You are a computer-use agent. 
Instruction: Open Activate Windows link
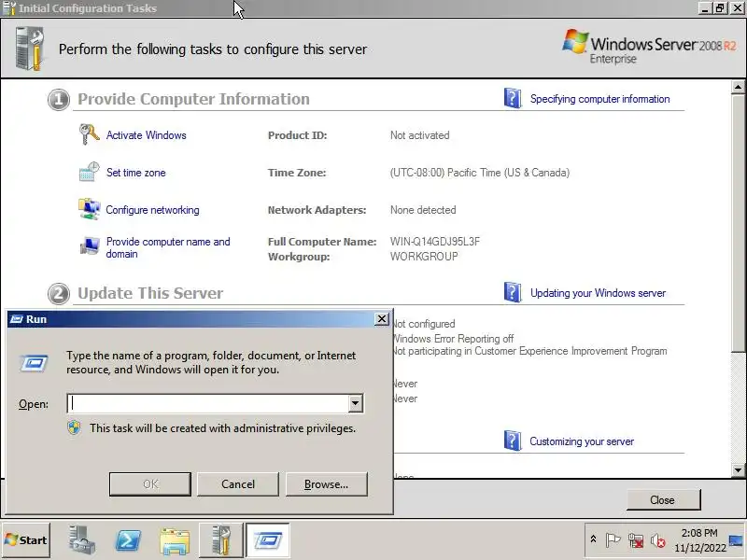point(147,134)
